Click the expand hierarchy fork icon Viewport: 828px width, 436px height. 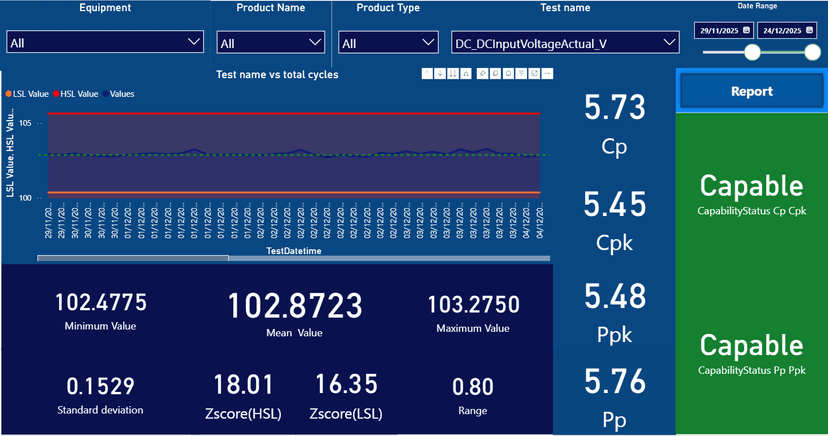click(467, 74)
